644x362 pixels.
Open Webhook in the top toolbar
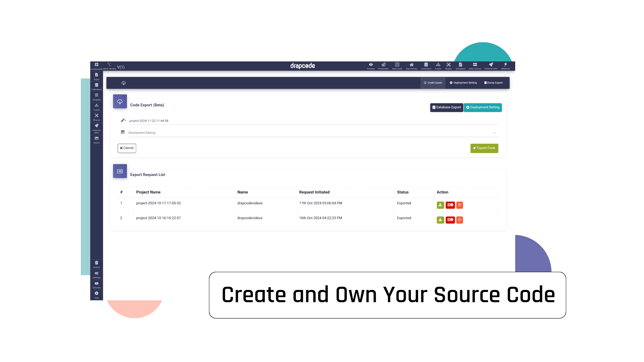pos(505,66)
